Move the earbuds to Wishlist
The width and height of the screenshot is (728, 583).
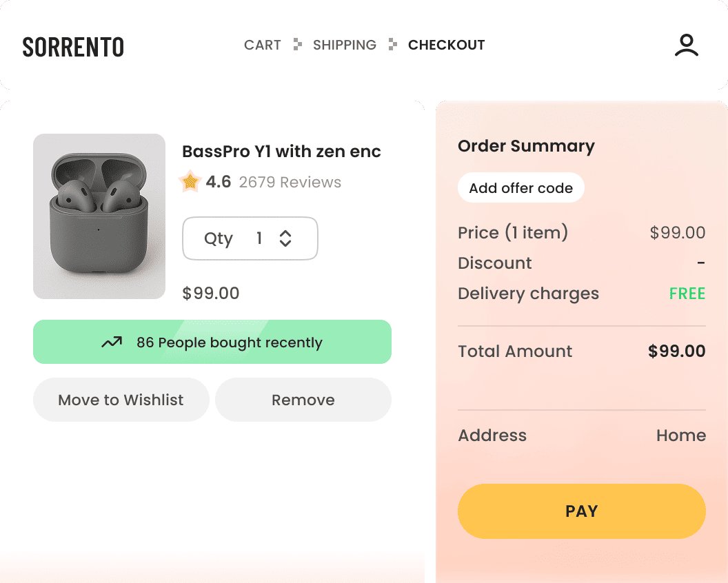121,400
